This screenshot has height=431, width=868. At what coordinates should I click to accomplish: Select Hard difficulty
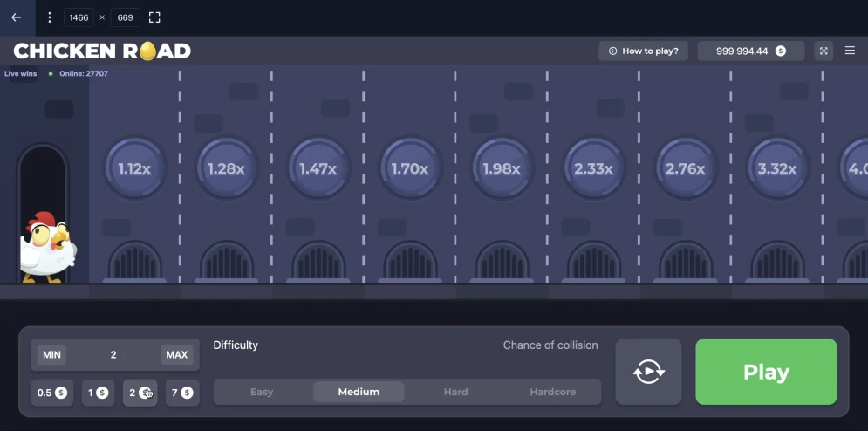coord(455,392)
